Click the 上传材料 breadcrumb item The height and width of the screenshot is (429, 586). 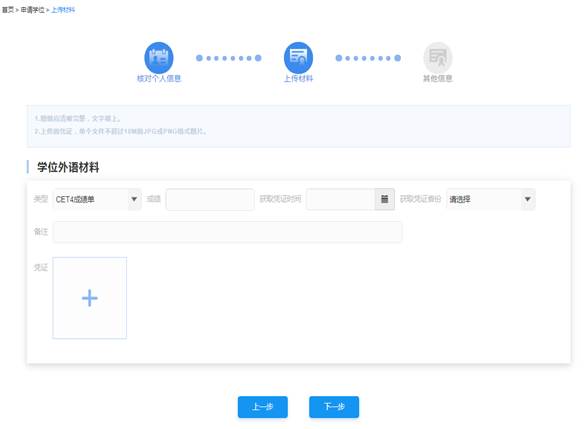pyautogui.click(x=63, y=10)
